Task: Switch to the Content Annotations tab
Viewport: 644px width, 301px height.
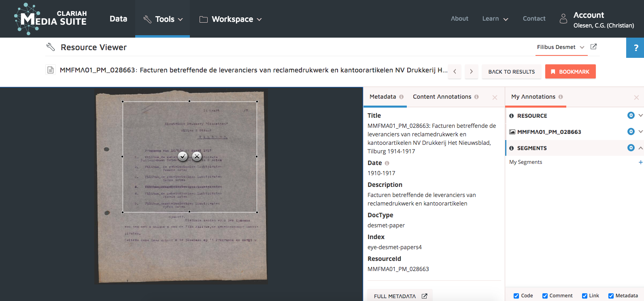Action: pos(442,97)
